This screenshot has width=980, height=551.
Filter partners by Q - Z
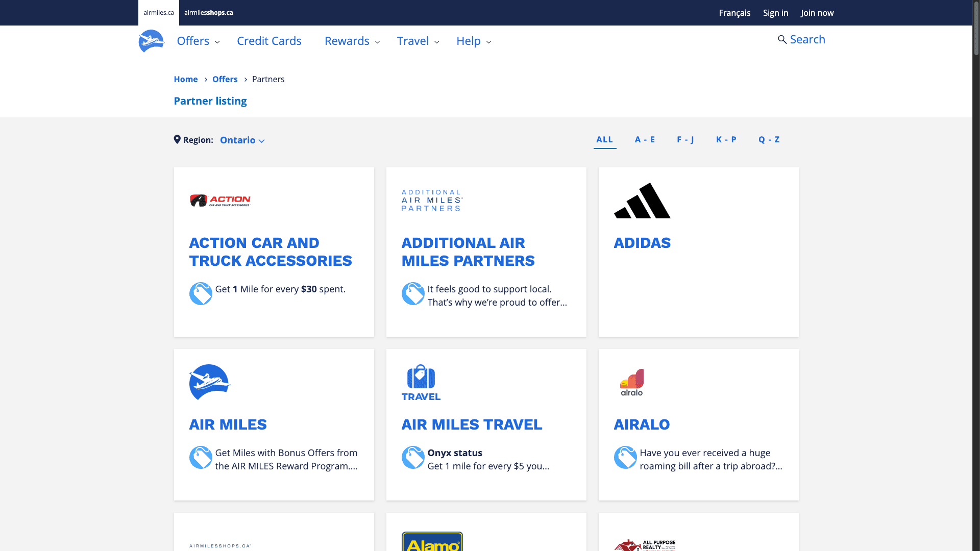769,139
